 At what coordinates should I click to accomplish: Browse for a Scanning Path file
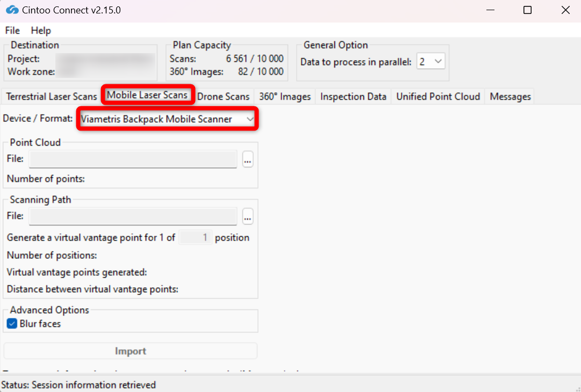pyautogui.click(x=248, y=216)
